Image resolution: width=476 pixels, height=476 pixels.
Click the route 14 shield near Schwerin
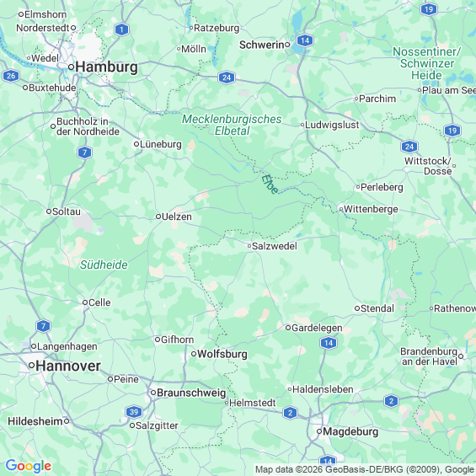point(305,40)
